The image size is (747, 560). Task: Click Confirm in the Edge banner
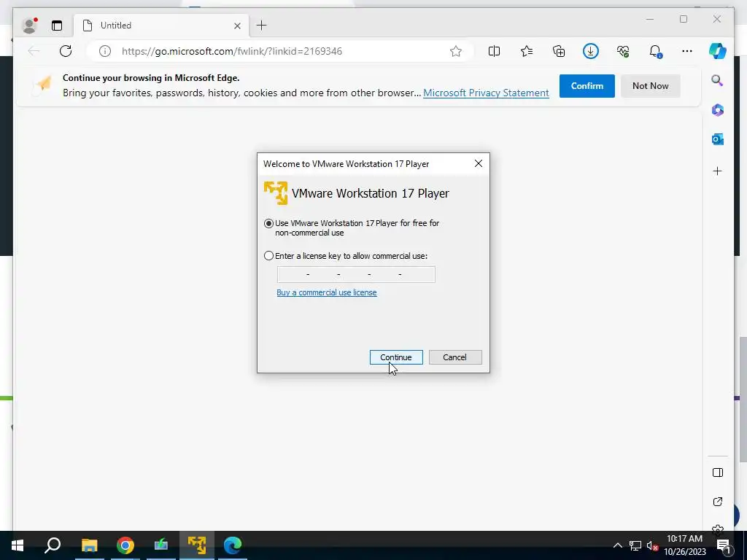click(587, 86)
